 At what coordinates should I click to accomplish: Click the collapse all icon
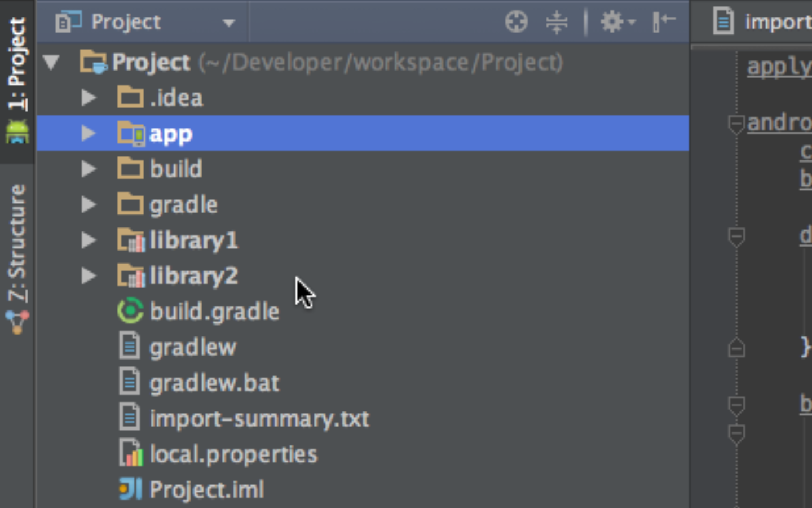[x=557, y=23]
